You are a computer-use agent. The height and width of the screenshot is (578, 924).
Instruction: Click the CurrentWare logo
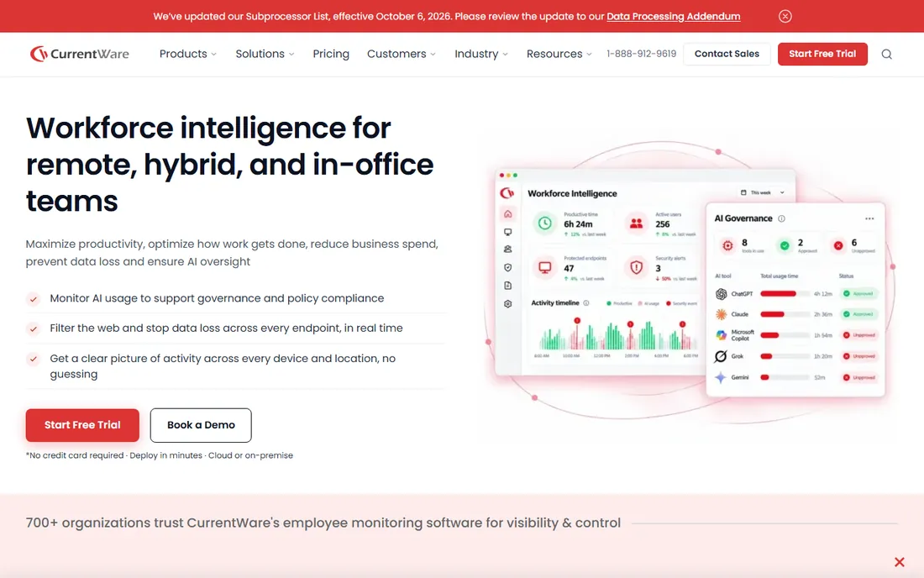(x=80, y=54)
